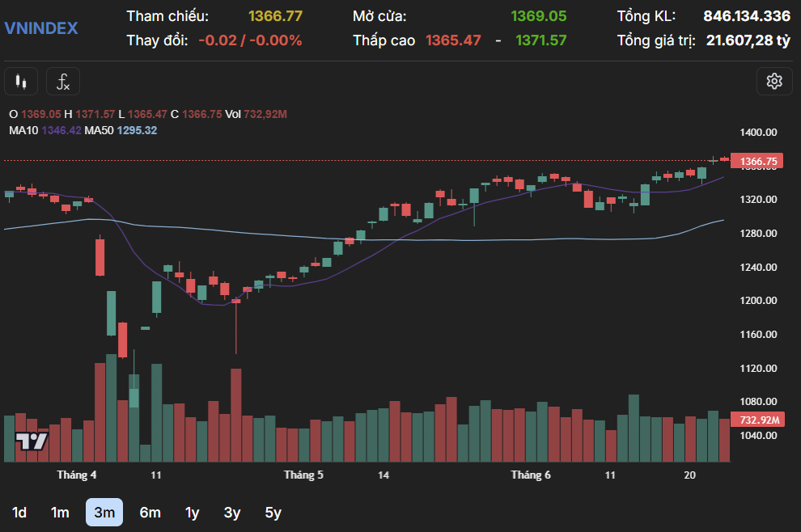Click the 732.92M volume label

[758, 420]
